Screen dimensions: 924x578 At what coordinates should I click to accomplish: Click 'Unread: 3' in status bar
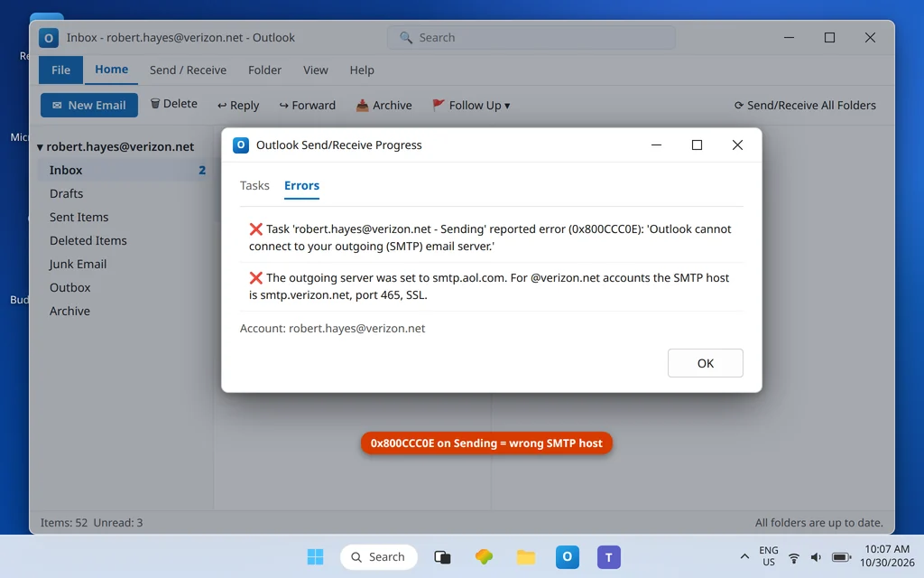[x=118, y=523]
